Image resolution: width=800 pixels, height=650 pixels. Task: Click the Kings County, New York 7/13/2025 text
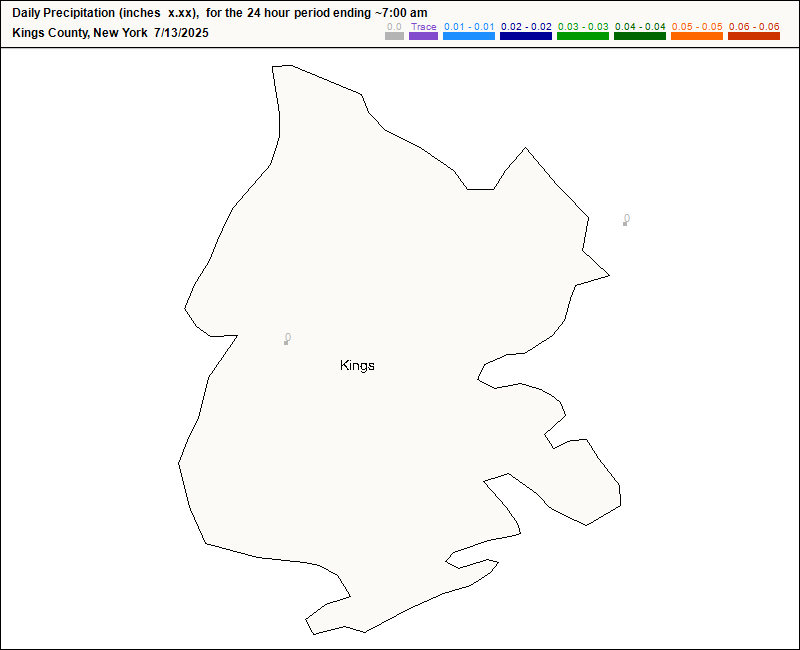110,33
